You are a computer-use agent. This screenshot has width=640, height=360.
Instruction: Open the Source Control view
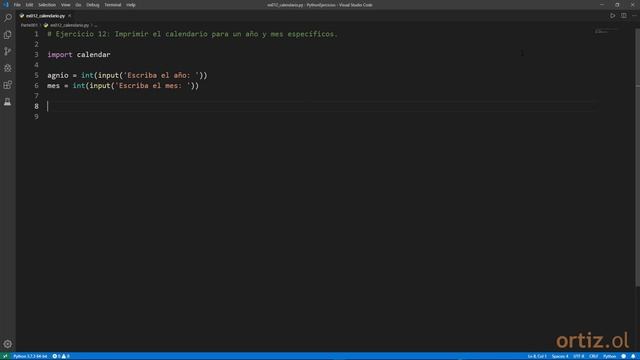8,51
